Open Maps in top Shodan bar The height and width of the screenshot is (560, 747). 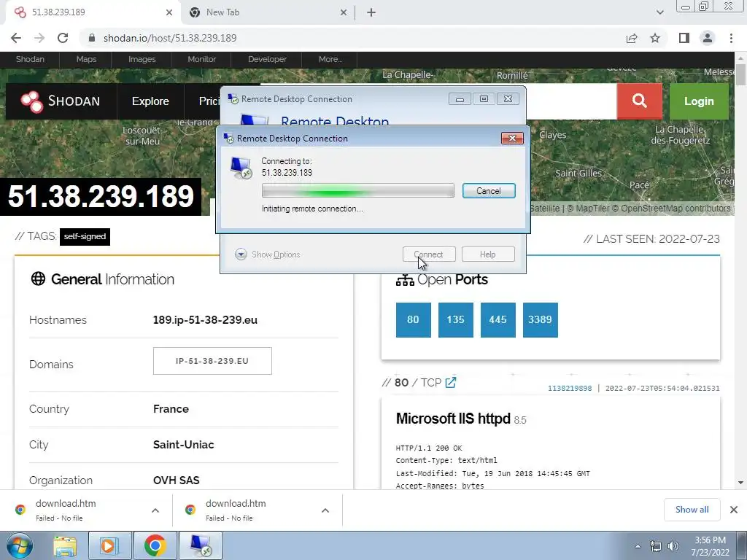86,59
